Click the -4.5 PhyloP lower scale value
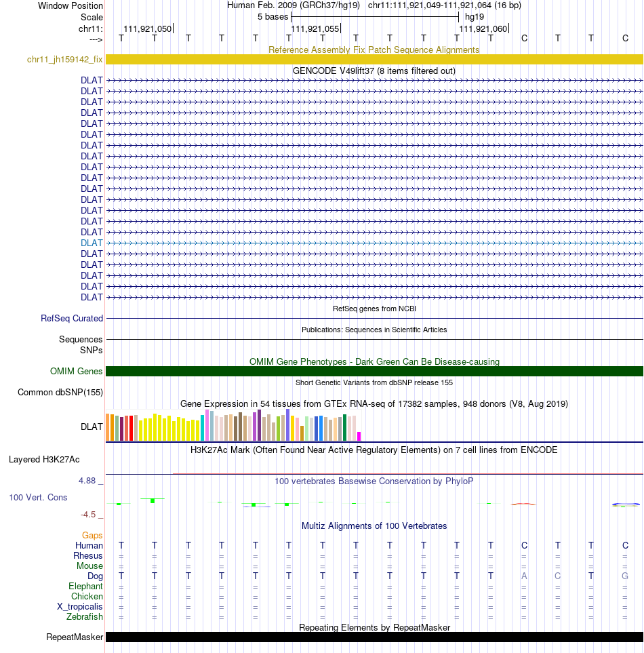The height and width of the screenshot is (653, 644). [88, 514]
